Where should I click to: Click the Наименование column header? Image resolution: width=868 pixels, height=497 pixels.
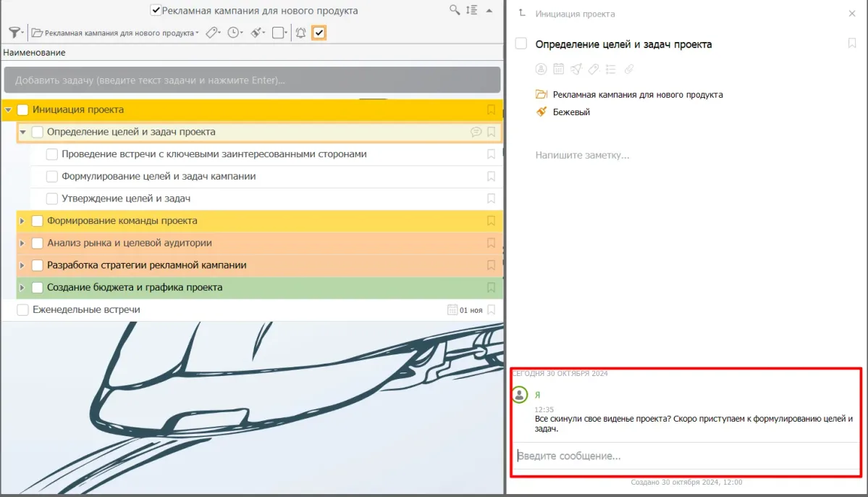click(x=34, y=52)
